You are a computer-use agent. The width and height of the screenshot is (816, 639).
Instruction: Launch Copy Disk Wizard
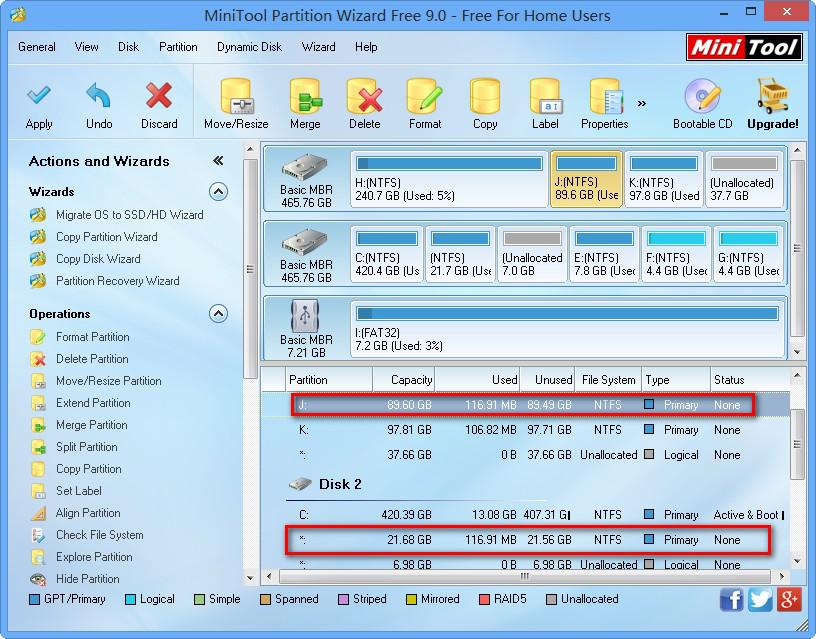pos(98,259)
